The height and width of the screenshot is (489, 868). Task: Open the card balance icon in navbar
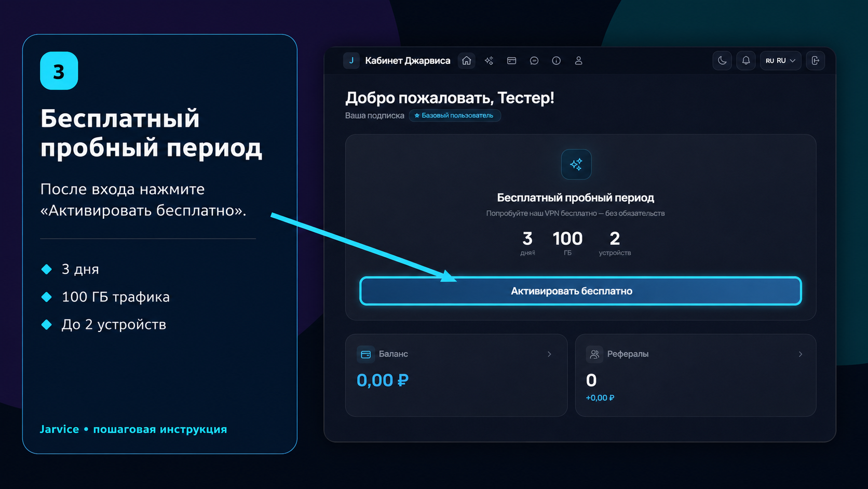click(511, 61)
